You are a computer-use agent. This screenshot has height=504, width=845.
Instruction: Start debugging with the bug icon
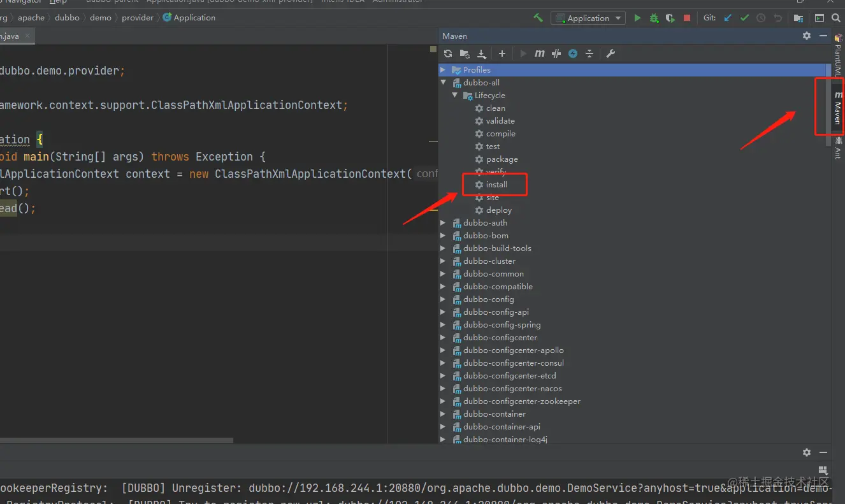654,18
